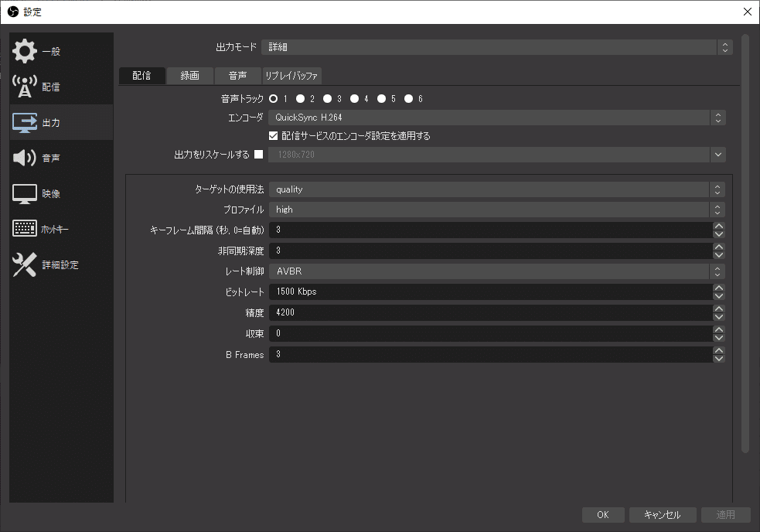Increase ビットレート with up arrow
The image size is (760, 532).
click(x=719, y=288)
